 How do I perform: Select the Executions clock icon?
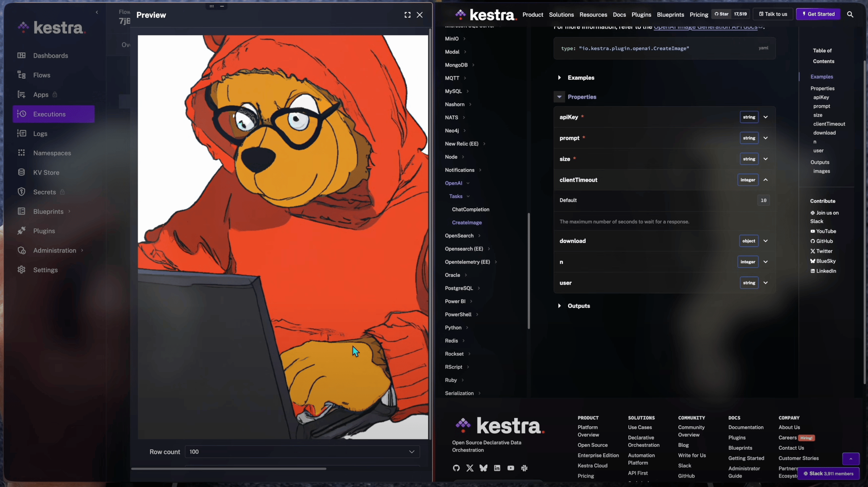point(21,114)
